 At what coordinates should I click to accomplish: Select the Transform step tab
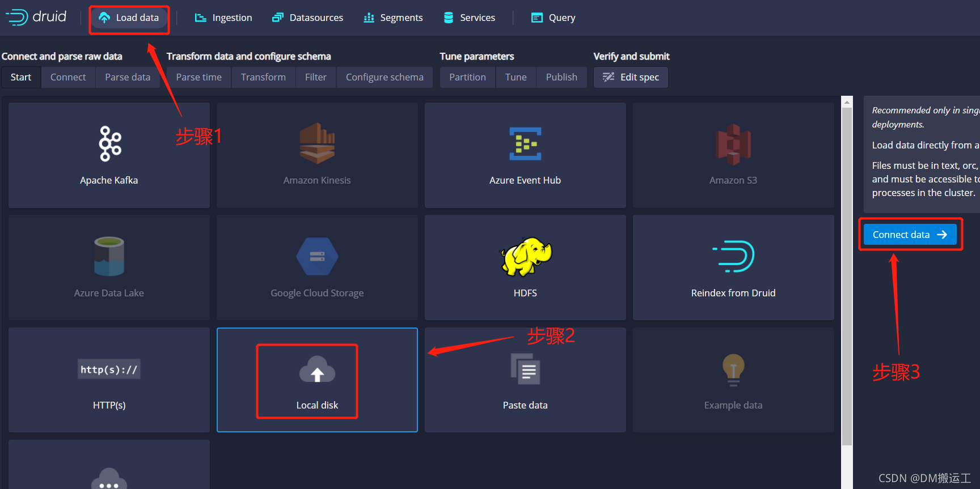(x=263, y=77)
